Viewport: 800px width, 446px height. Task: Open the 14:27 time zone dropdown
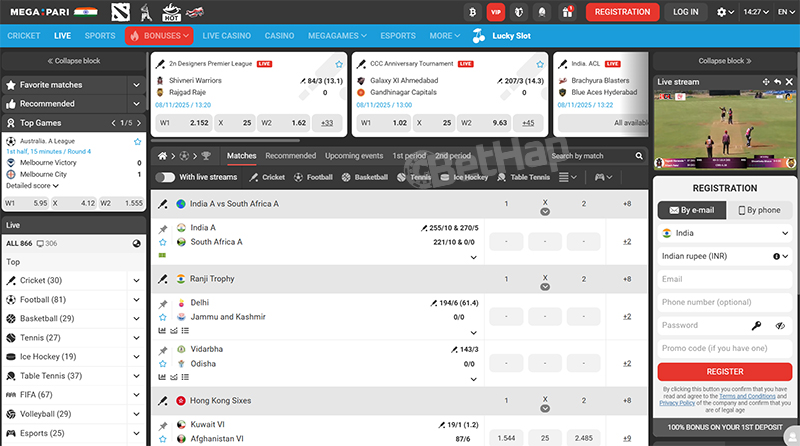(x=756, y=12)
